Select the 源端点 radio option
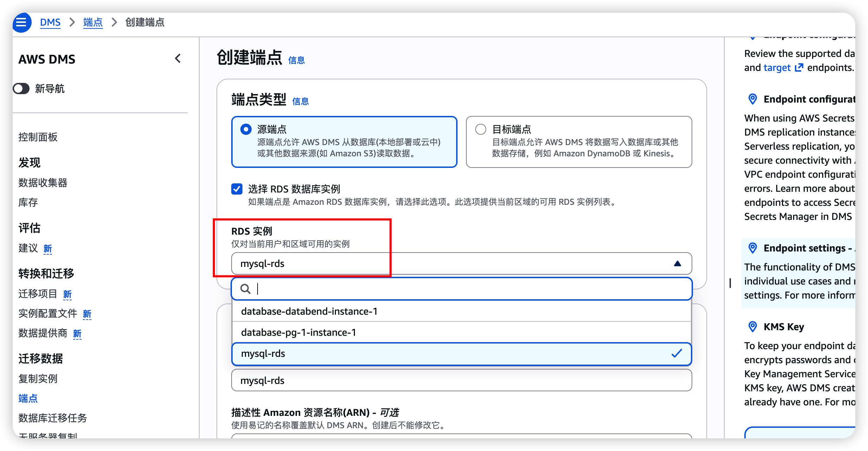The height and width of the screenshot is (451, 868). 246,129
